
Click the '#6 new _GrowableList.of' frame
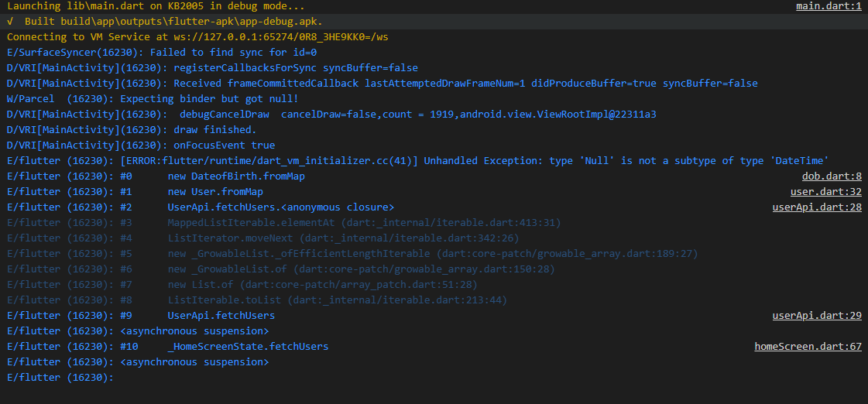[x=281, y=269]
